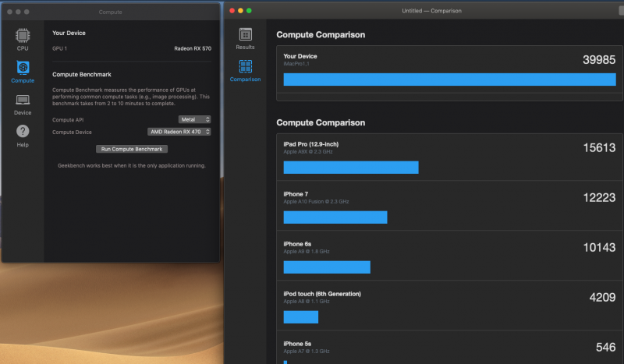Click the 39985 score value

pos(599,60)
